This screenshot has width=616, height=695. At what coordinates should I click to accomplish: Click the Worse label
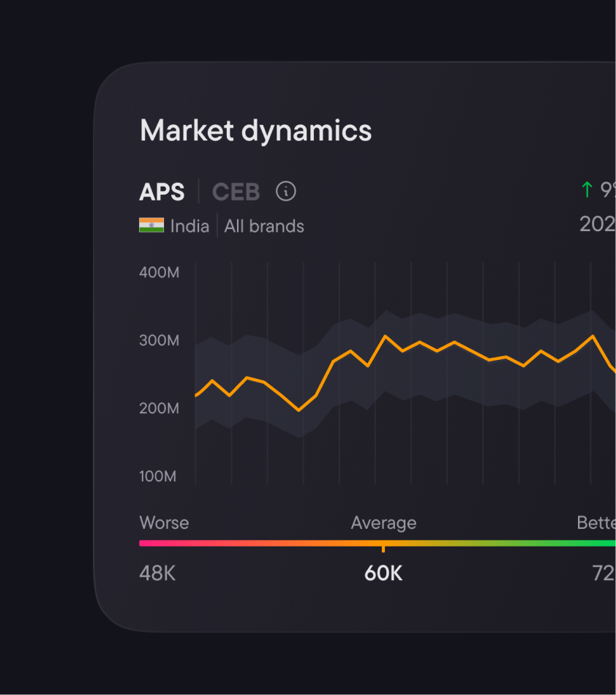164,523
